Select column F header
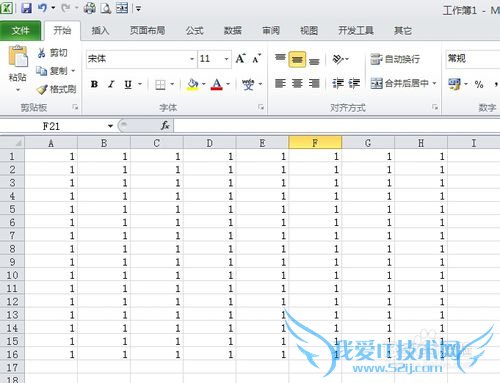This screenshot has width=500, height=383. (x=315, y=143)
